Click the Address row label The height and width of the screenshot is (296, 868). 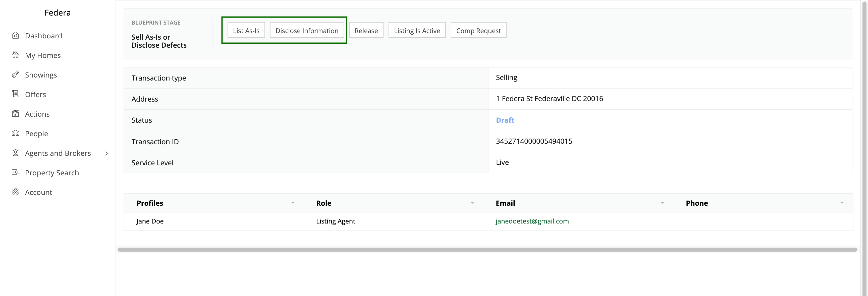click(145, 99)
